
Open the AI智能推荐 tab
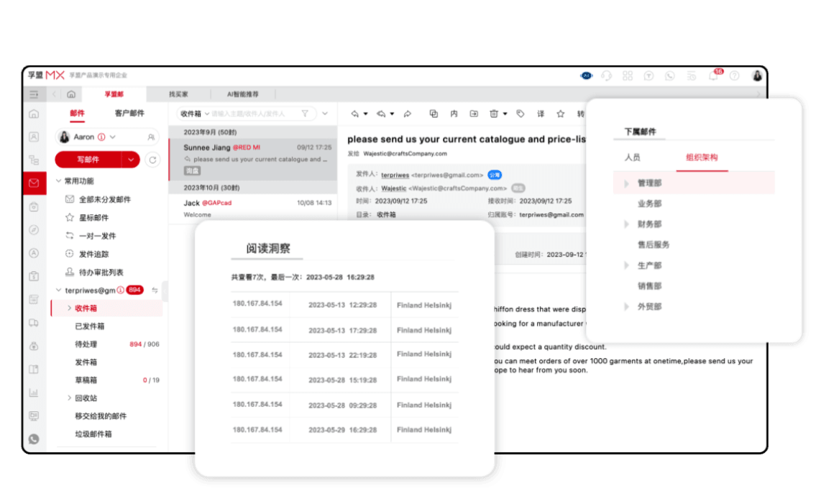click(242, 94)
